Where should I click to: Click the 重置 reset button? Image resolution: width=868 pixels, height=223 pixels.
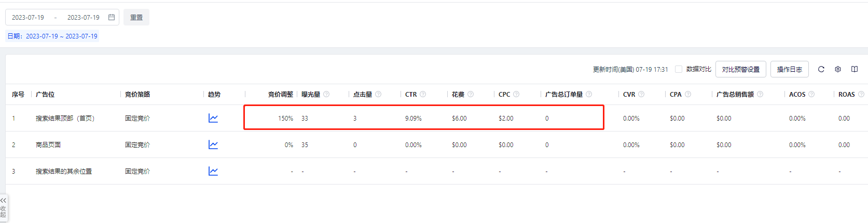136,17
